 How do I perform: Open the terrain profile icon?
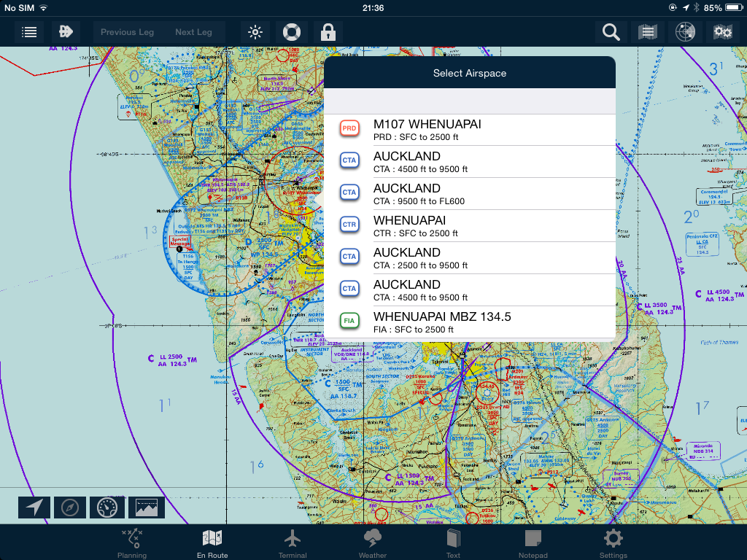click(x=145, y=507)
